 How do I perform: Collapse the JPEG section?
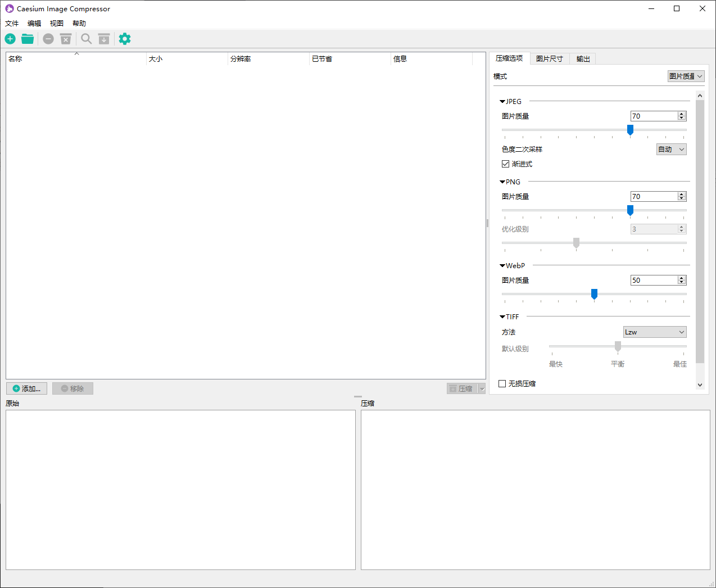click(502, 102)
